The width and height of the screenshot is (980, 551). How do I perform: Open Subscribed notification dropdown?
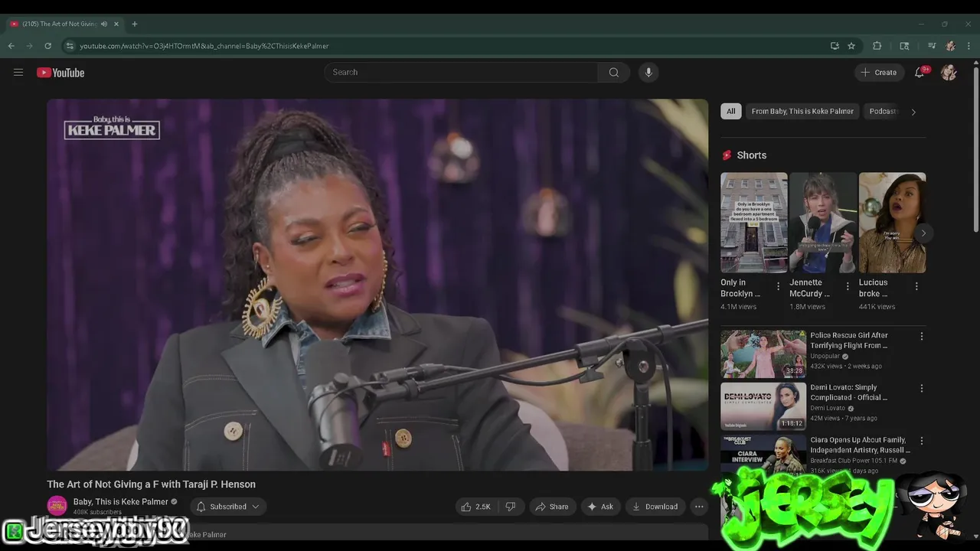228,507
